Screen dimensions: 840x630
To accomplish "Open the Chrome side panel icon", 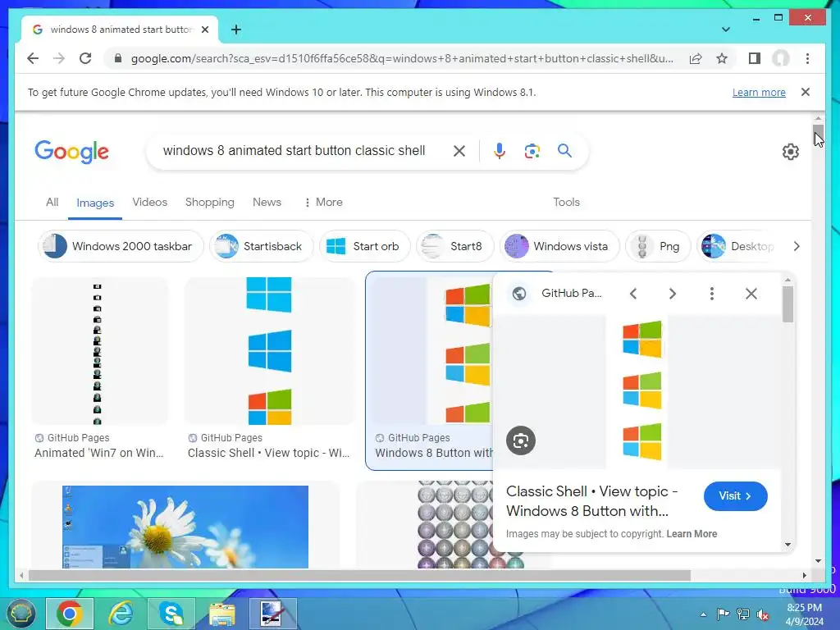I will click(755, 58).
